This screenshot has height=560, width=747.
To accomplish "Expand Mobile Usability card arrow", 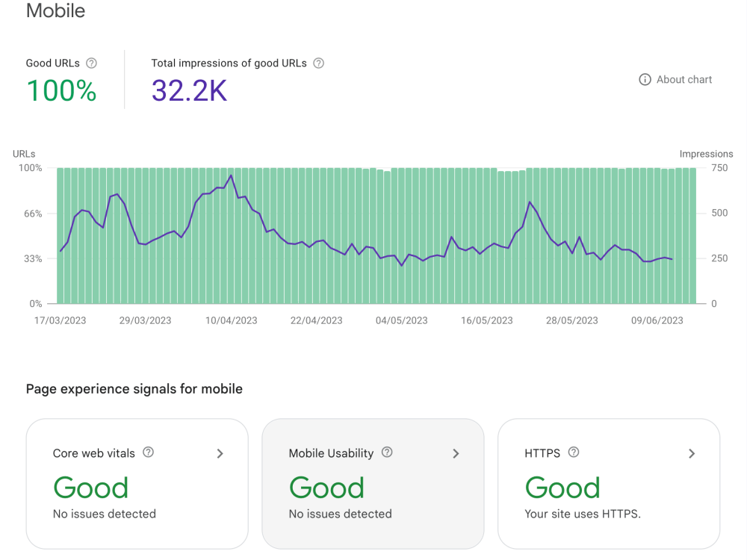I will coord(456,453).
